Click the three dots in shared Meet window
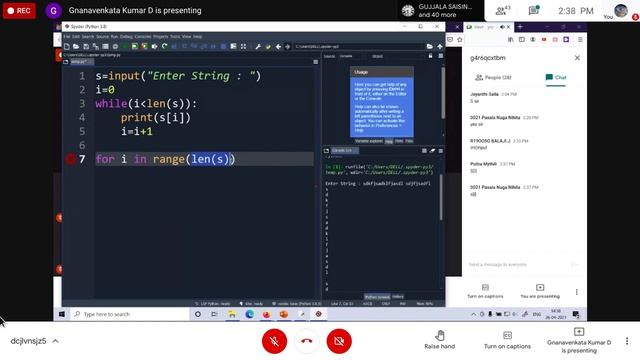This screenshot has height=360, width=640. [x=576, y=292]
